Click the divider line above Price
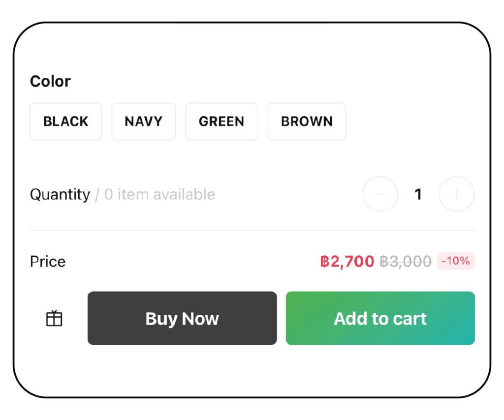The image size is (504, 420). click(252, 230)
